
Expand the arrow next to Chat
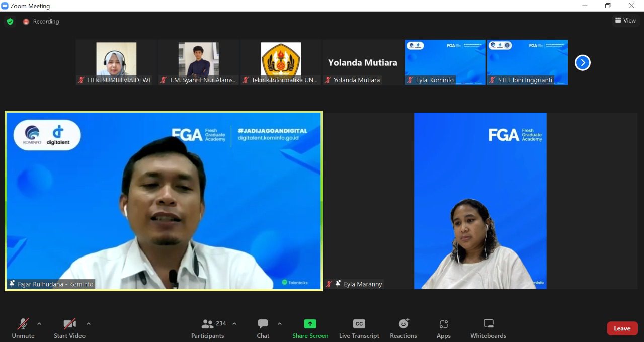280,324
